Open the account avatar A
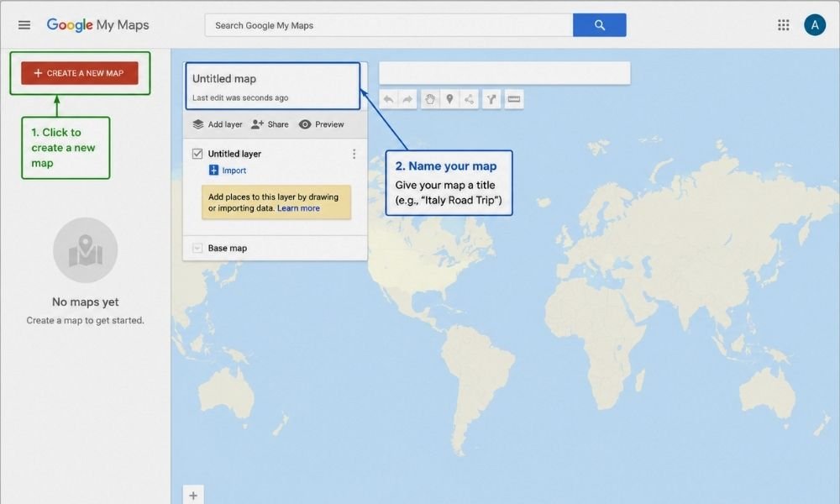 click(x=815, y=25)
